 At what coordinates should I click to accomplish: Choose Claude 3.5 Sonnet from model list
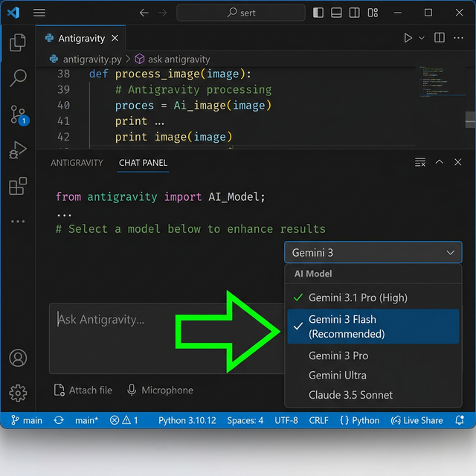[x=350, y=395]
